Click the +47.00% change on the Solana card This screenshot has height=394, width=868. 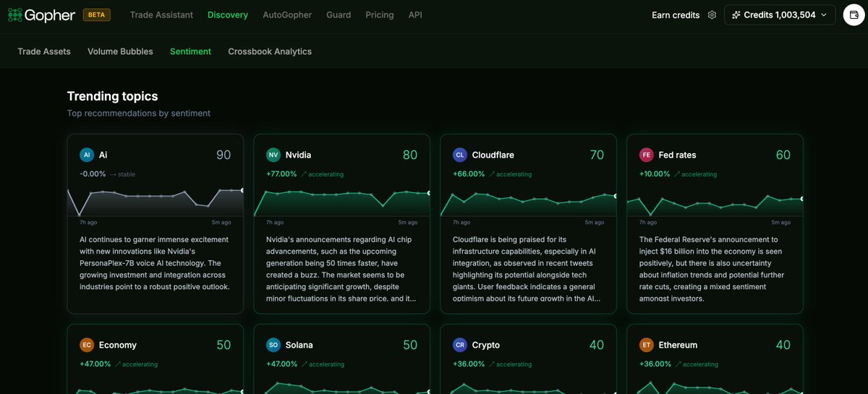[x=281, y=364]
